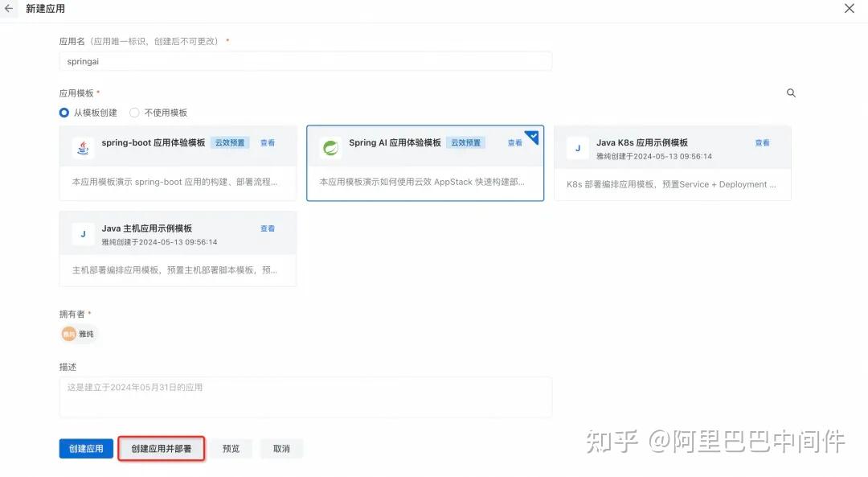868x477 pixels.
Task: Go back using the left arrow icon
Action: coord(8,8)
